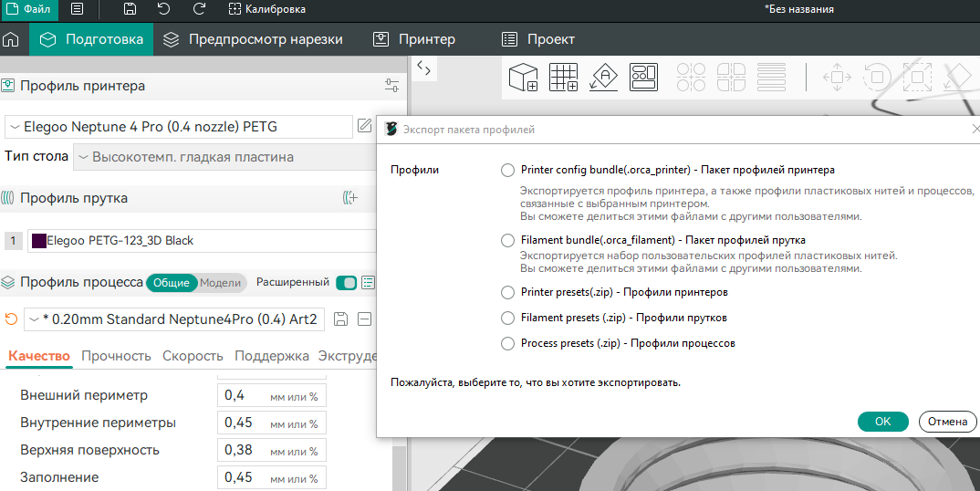
Task: Open the Elegoo PETG-123_3D Black filament dropdown
Action: pos(203,241)
